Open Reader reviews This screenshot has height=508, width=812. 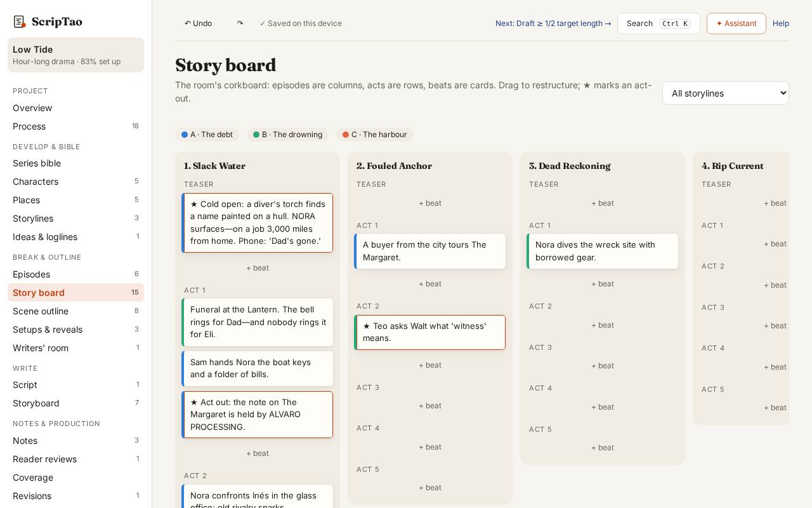pos(75,459)
